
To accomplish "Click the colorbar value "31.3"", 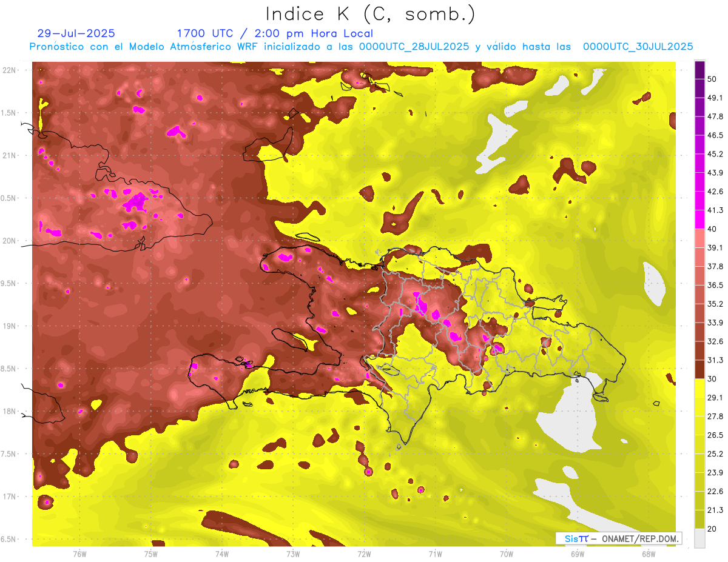I will click(715, 360).
